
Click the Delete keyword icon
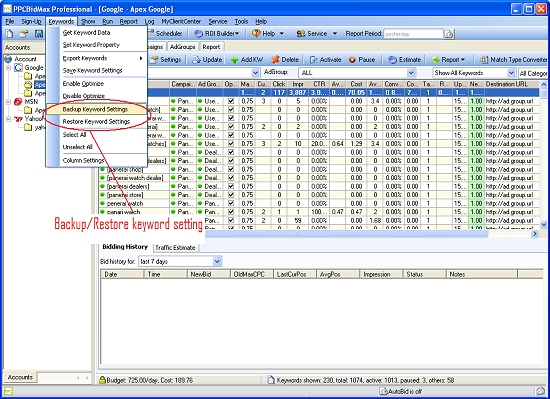pyautogui.click(x=275, y=60)
